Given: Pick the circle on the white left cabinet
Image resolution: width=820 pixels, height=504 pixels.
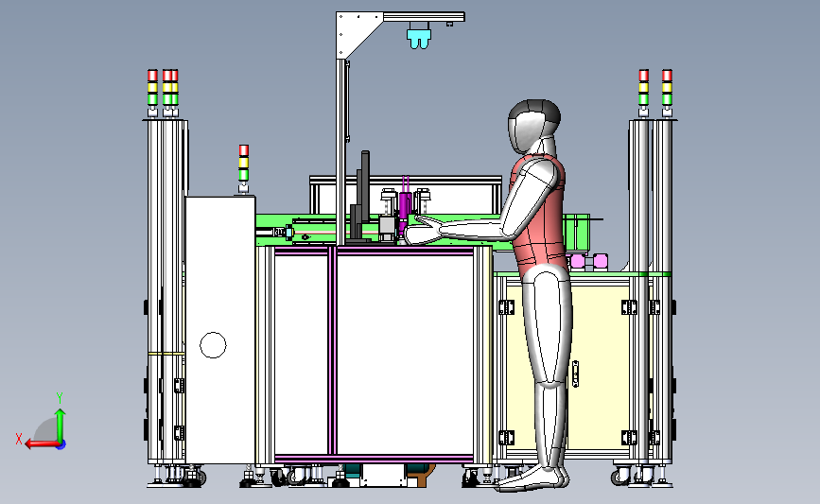Looking at the screenshot, I should (x=213, y=345).
